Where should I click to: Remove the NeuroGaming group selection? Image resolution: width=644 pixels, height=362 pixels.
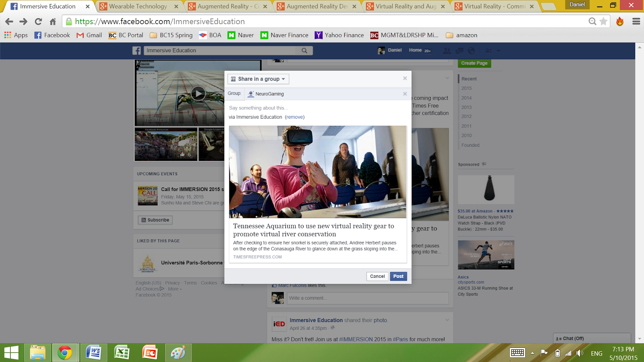click(x=405, y=94)
